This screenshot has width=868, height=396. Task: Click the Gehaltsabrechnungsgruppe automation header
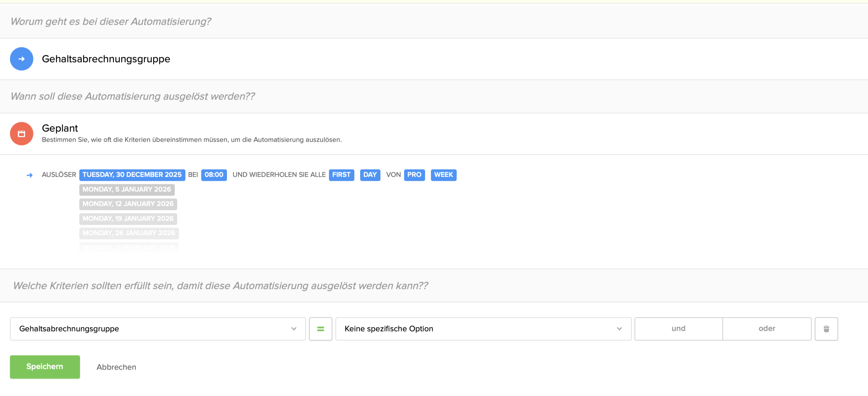(x=105, y=59)
